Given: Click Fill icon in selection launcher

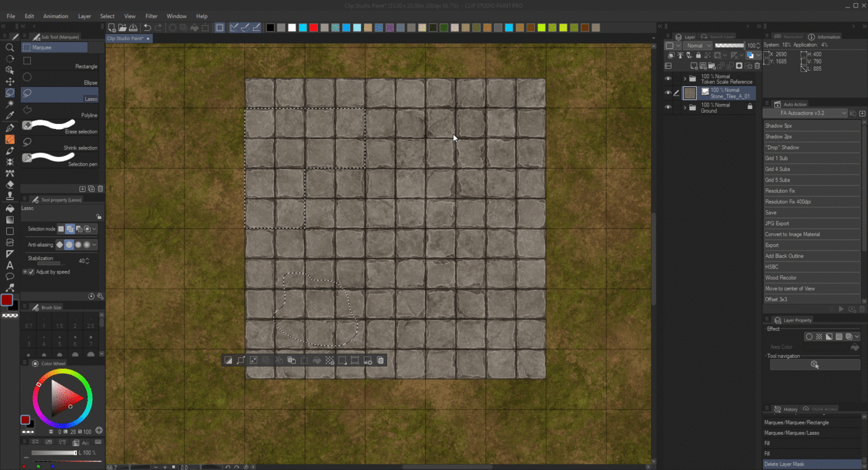Looking at the screenshot, I should [317, 360].
